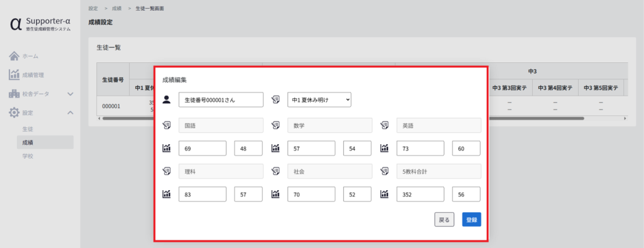The width and height of the screenshot is (644, 248).
Task: Open the 成績管理 chart icon
Action: [x=14, y=75]
